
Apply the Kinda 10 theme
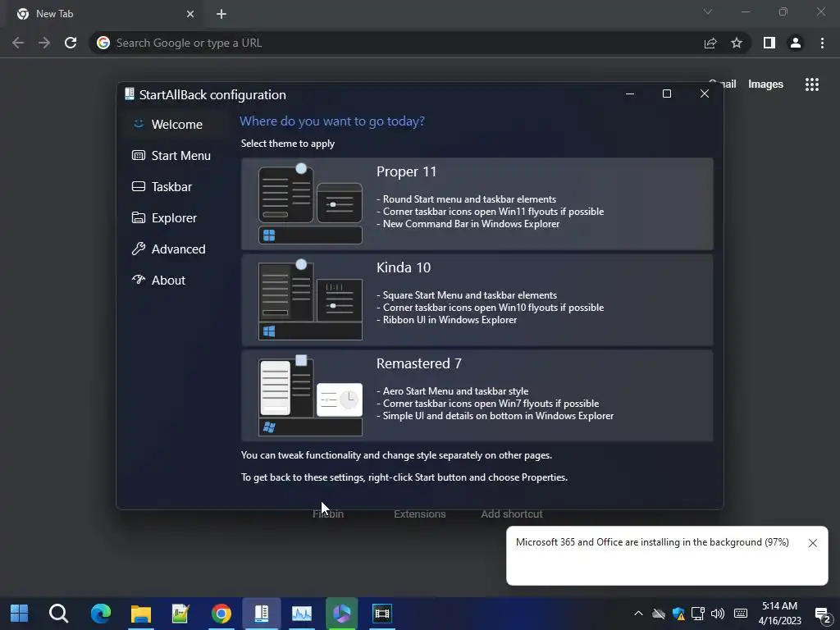[477, 299]
